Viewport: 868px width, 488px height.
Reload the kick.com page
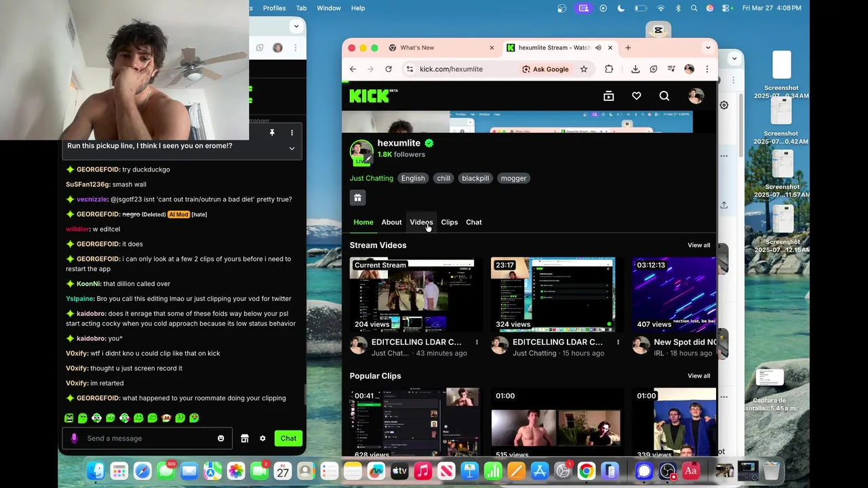(x=389, y=69)
